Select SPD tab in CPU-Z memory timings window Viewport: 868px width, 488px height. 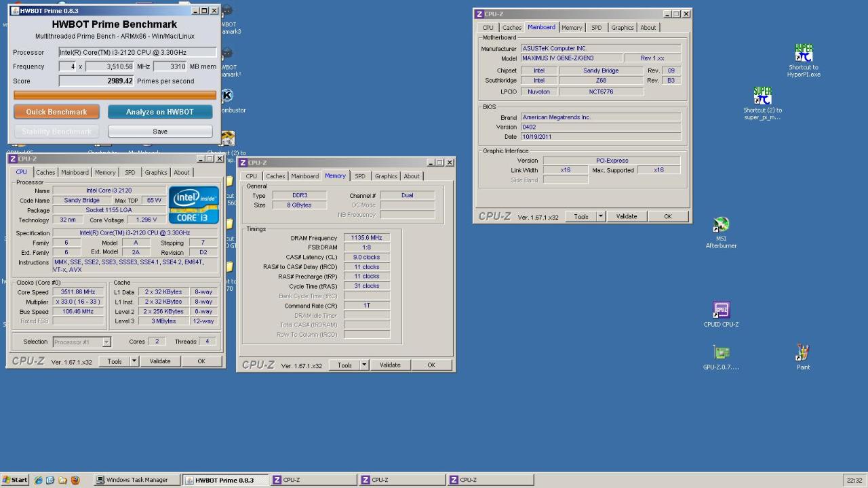click(360, 176)
